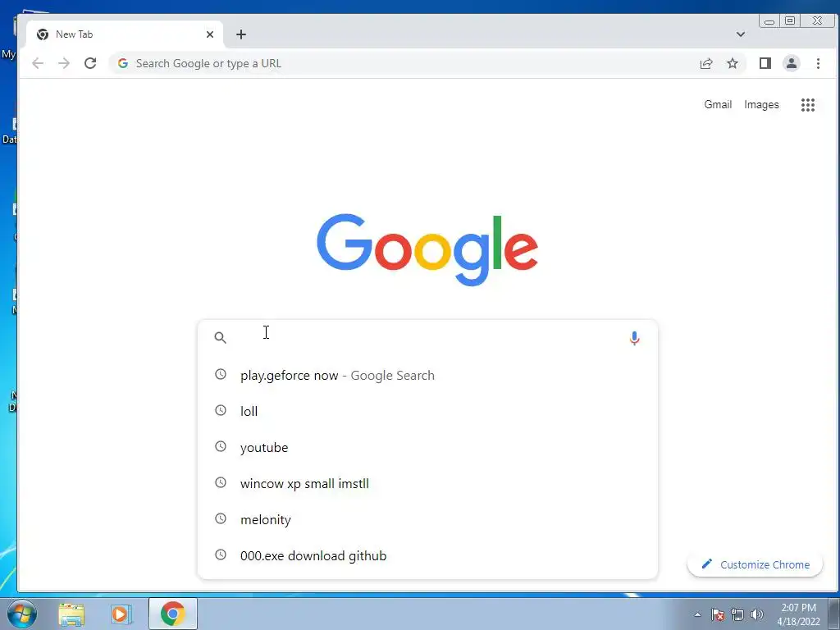Screen dimensions: 840x630
Task: Open the Chrome profile avatar icon
Action: tap(792, 63)
